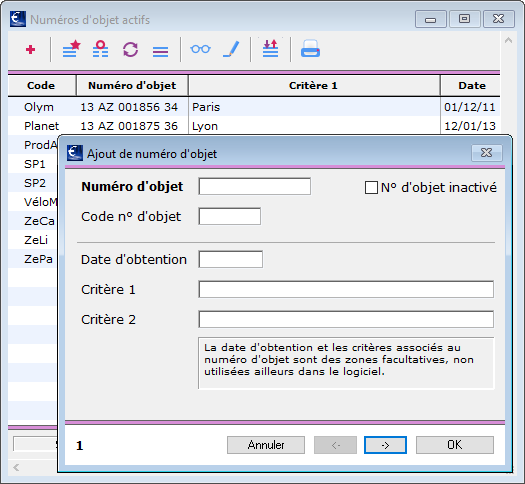The height and width of the screenshot is (484, 525).
Task: Click the OK button
Action: (x=455, y=445)
